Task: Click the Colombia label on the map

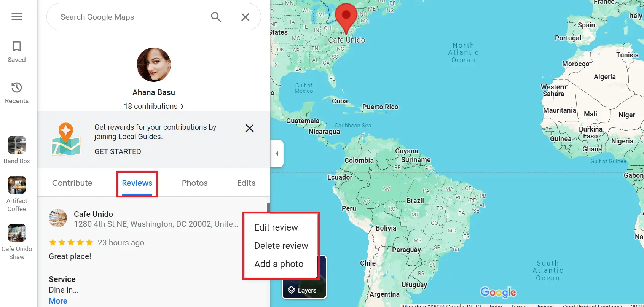Action: pyautogui.click(x=359, y=161)
